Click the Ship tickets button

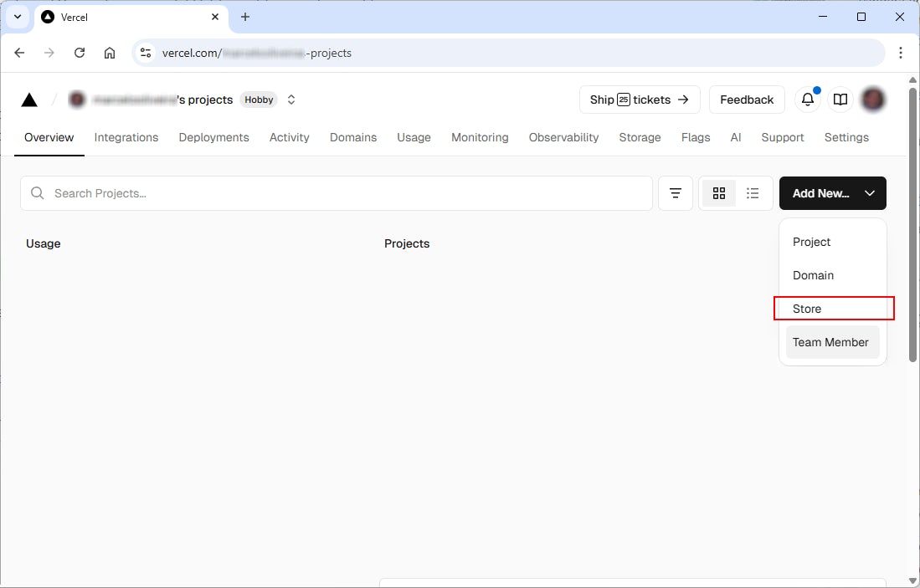pos(640,100)
